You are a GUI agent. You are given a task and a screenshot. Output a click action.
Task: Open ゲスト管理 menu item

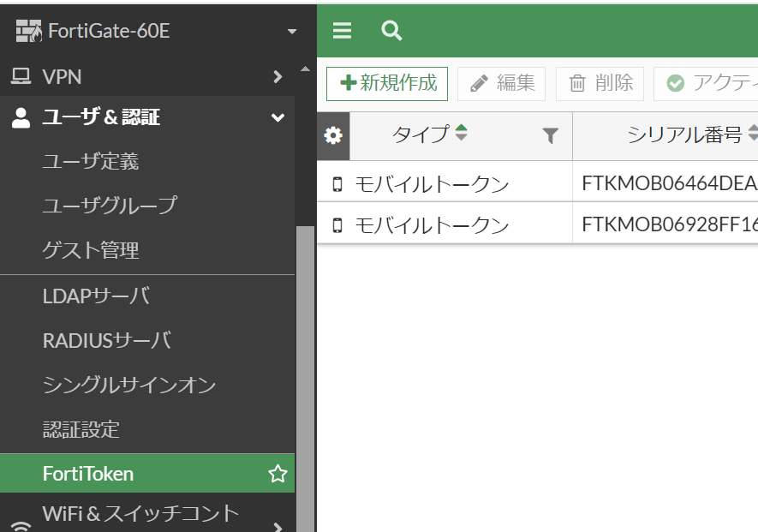147,250
